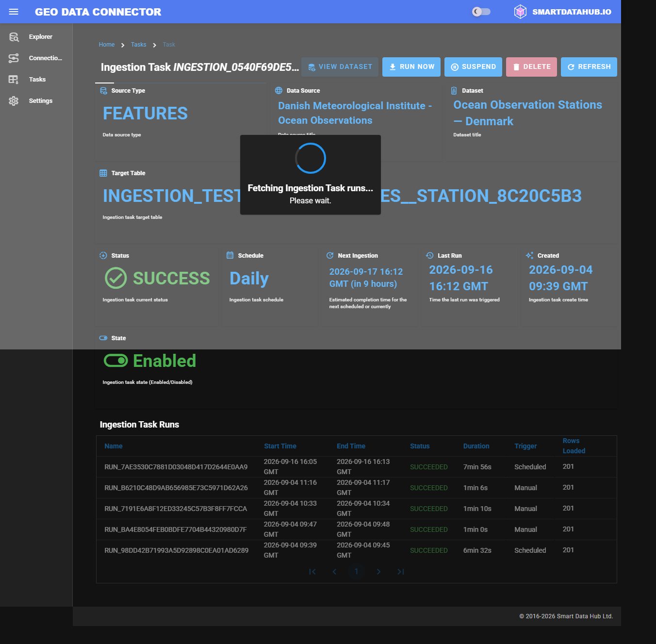Go to Tasks breadcrumb link
The image size is (656, 644).
point(138,45)
